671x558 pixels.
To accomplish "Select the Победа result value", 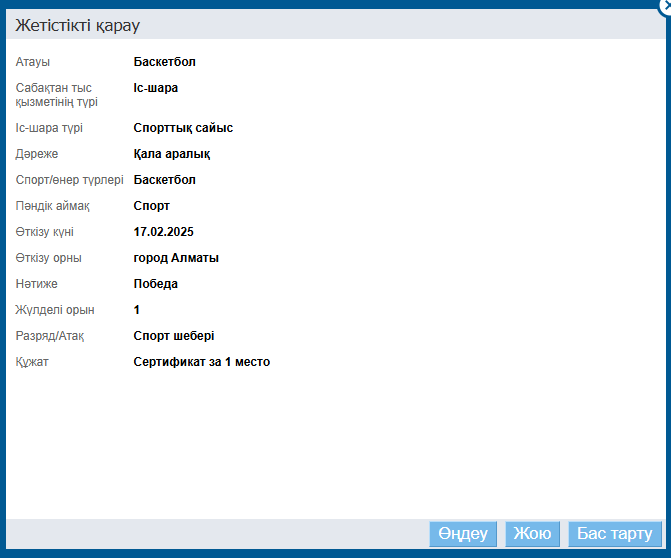I will coord(156,284).
